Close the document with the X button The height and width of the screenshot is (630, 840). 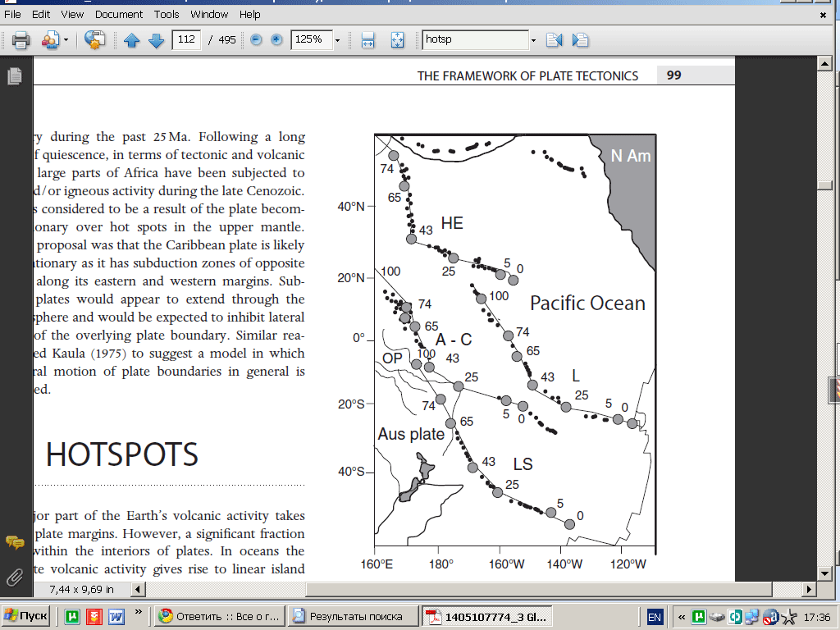tap(823, 15)
